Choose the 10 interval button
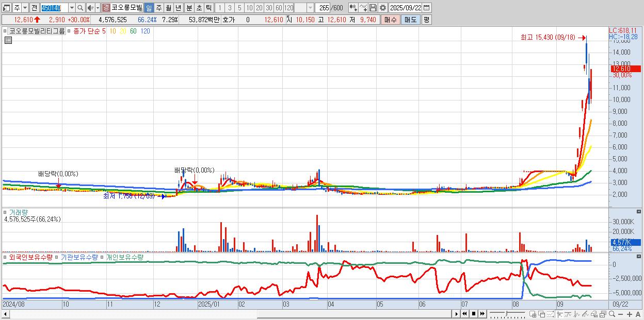This screenshot has width=644, height=320. [x=249, y=8]
